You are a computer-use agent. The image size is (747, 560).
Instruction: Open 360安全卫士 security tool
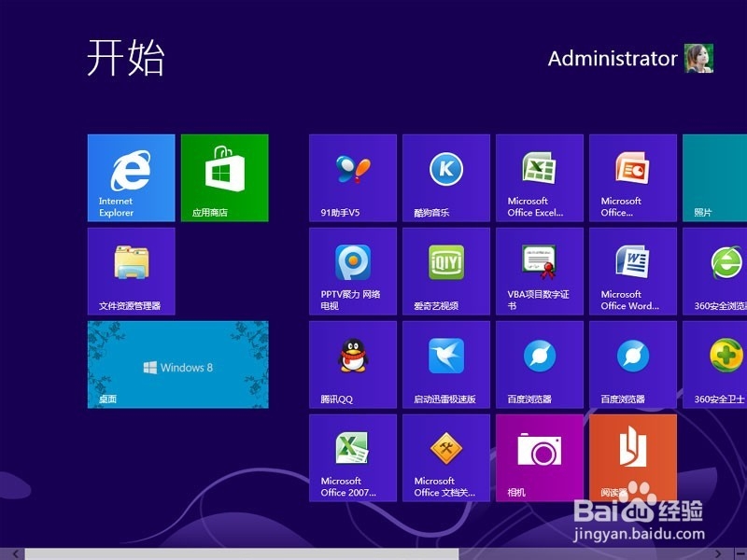719,364
